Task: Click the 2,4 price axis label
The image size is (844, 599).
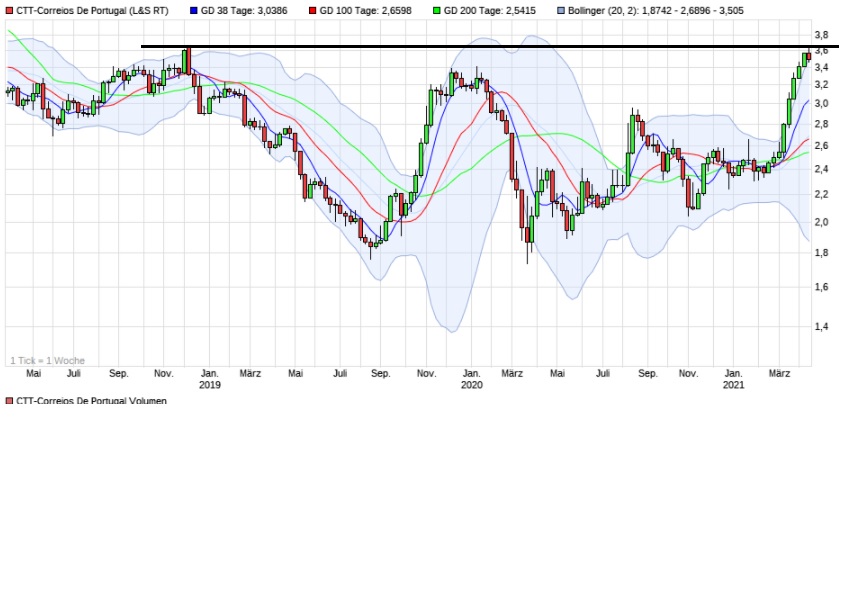Action: (821, 169)
